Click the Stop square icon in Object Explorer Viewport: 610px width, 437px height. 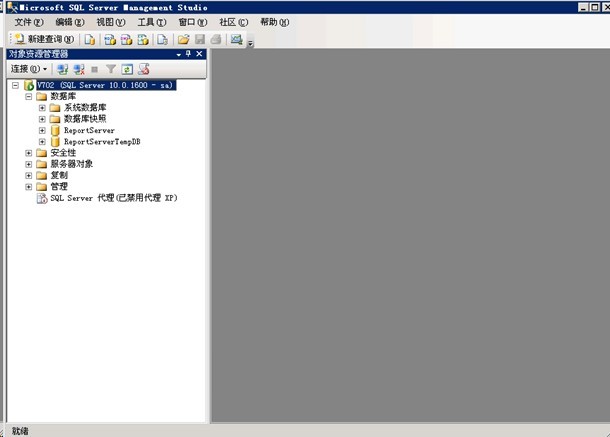point(94,69)
